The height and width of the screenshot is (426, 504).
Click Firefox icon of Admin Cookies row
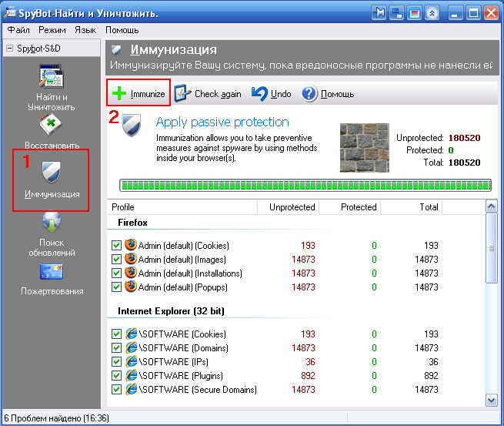[131, 245]
